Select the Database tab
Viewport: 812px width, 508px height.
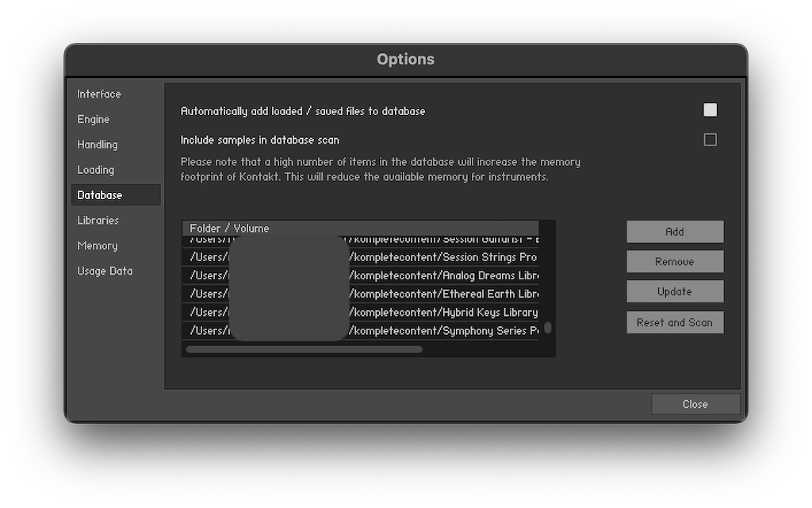100,195
